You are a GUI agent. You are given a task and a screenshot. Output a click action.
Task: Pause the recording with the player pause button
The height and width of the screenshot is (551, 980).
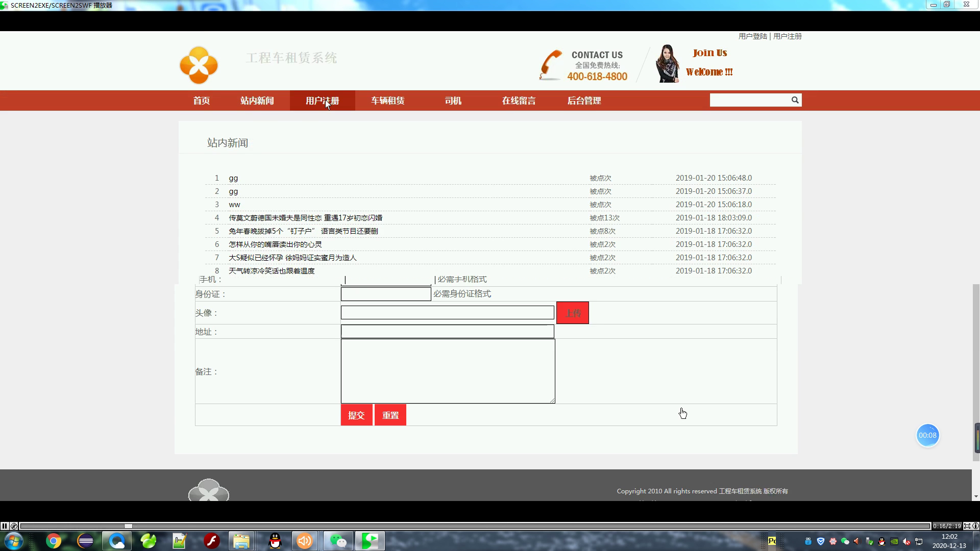click(x=5, y=526)
